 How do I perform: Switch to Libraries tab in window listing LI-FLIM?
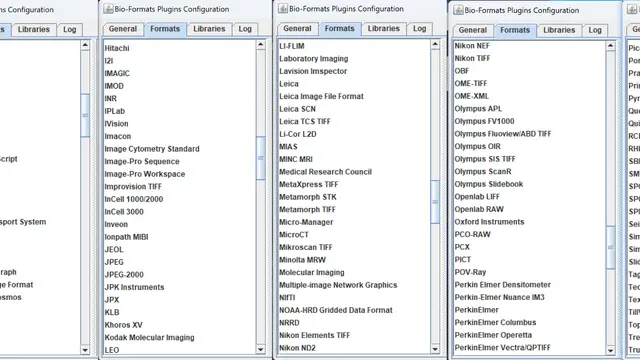(x=384, y=29)
